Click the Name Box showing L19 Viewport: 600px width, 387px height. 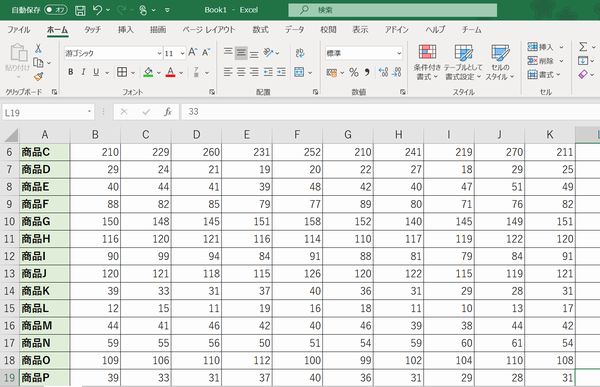click(48, 113)
